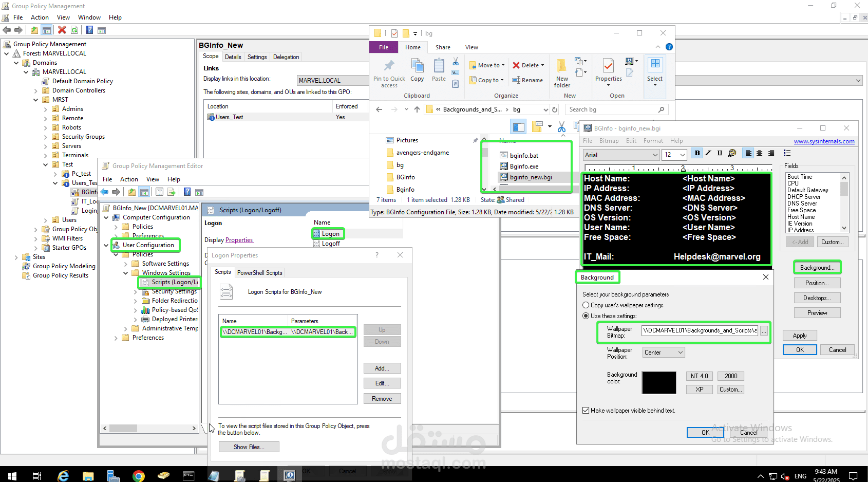Click the Wallpaper Bitmap path field

pos(700,330)
